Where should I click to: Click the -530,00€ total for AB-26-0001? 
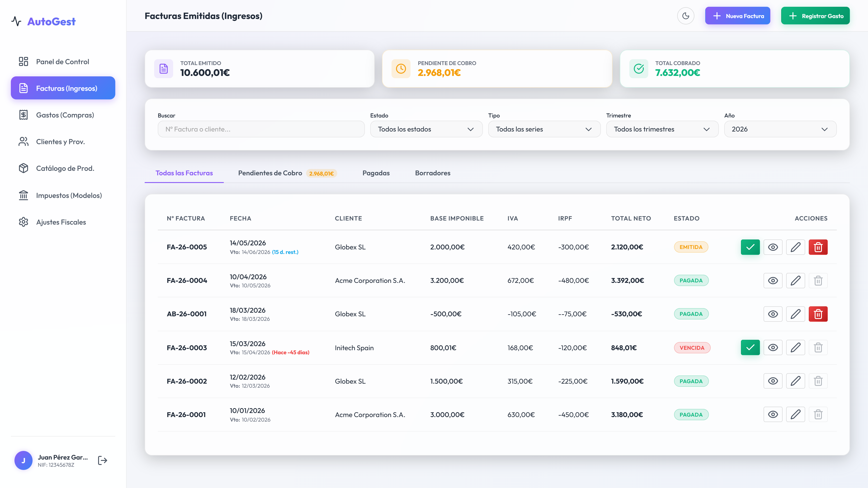click(626, 314)
